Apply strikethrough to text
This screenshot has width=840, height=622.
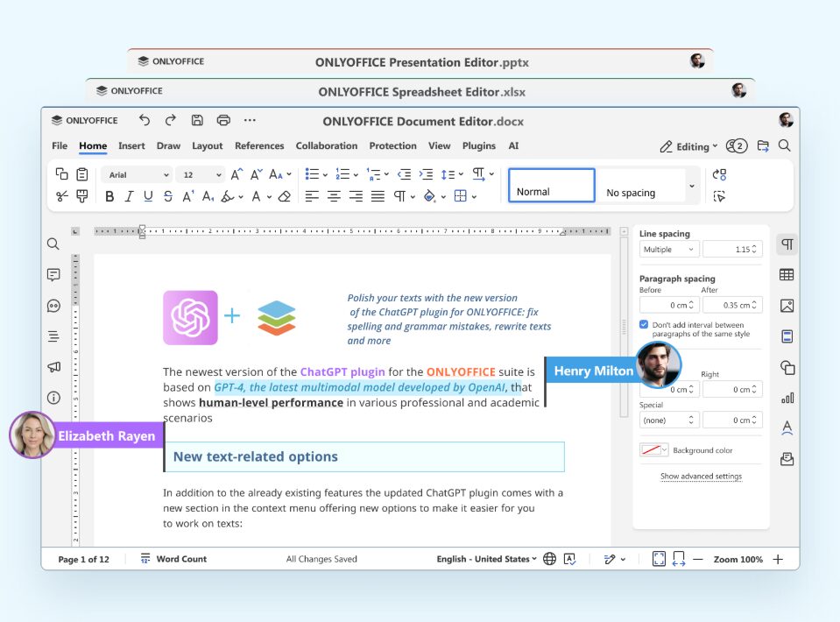tap(167, 196)
